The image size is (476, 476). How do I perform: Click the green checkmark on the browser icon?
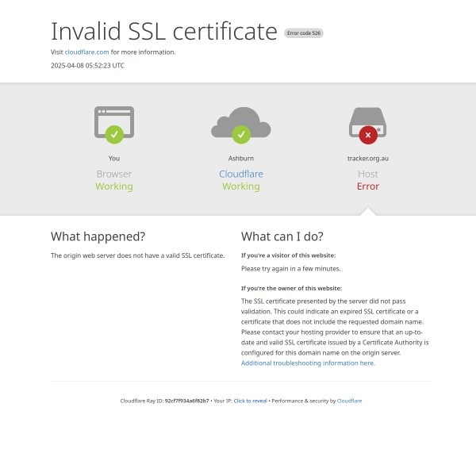pyautogui.click(x=114, y=135)
